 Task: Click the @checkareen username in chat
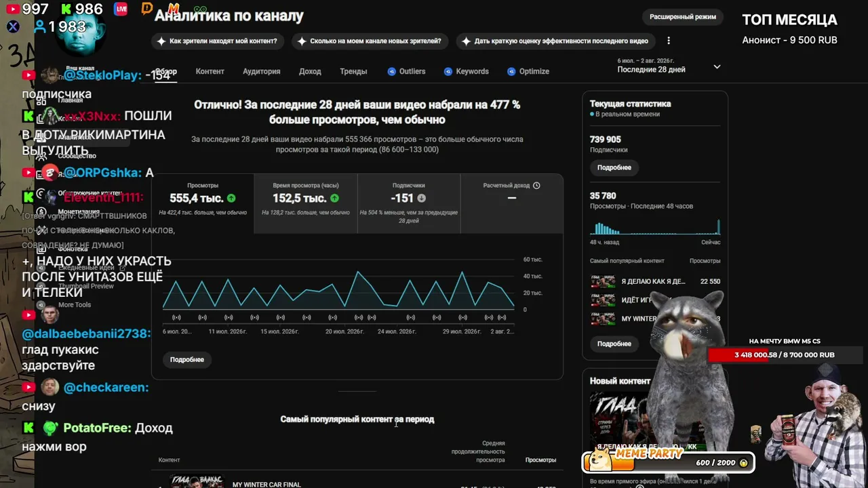pos(106,388)
